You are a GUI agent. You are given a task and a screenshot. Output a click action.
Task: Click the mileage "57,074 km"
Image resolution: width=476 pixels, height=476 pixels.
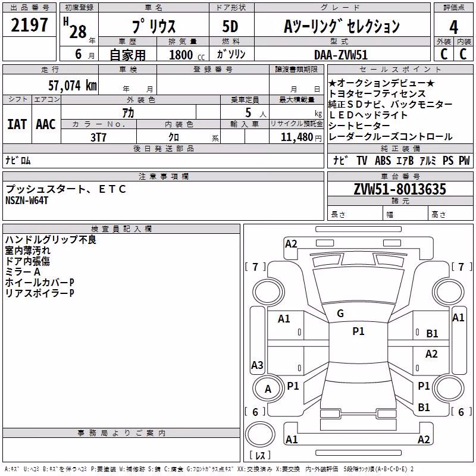pos(73,85)
